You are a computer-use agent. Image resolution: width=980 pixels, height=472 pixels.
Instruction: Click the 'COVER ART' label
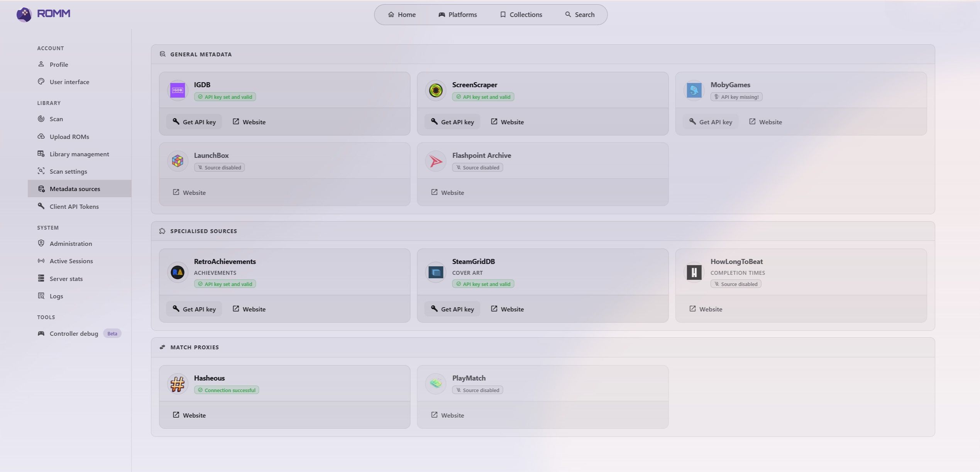pos(467,273)
